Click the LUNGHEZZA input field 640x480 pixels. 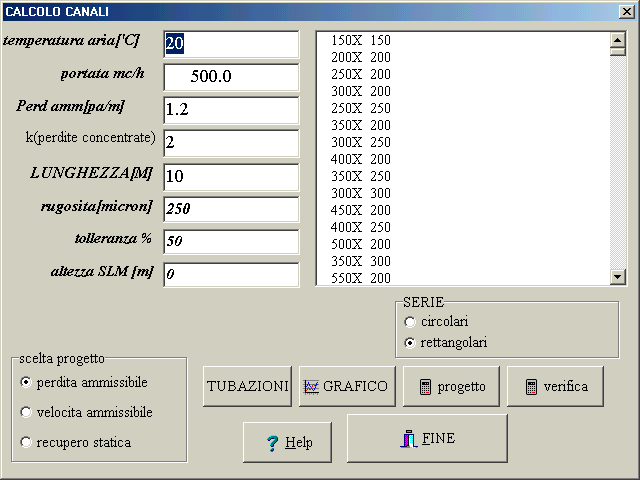[231, 177]
